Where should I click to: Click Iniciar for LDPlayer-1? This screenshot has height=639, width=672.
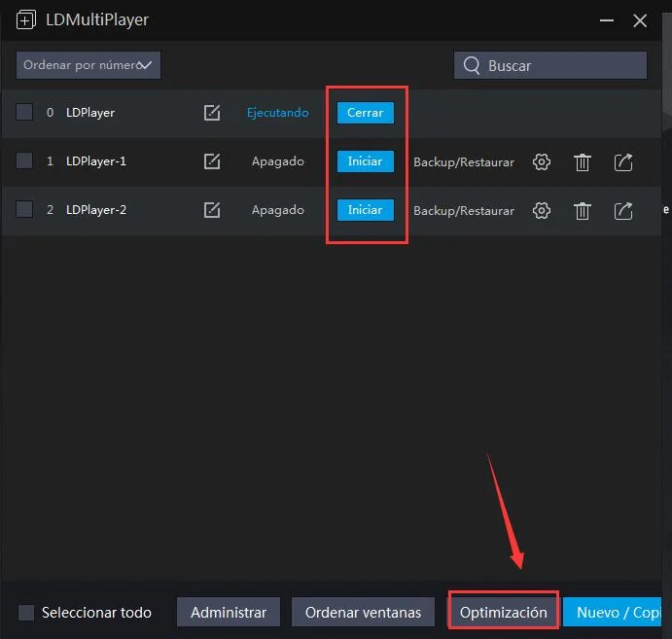click(x=365, y=161)
